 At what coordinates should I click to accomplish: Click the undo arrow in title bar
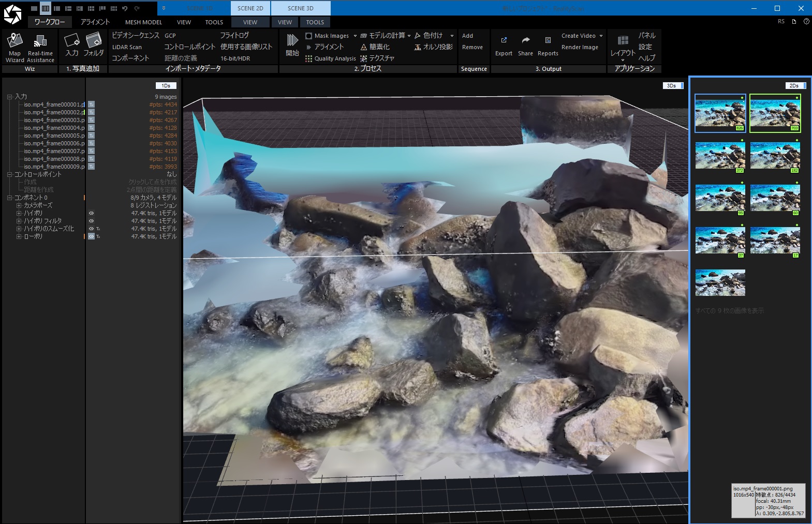click(125, 8)
